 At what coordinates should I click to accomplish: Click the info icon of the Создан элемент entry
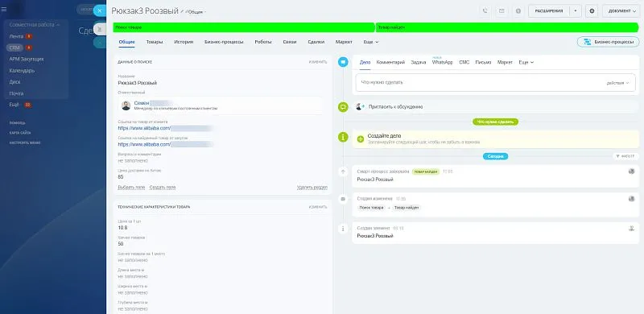pos(343,229)
